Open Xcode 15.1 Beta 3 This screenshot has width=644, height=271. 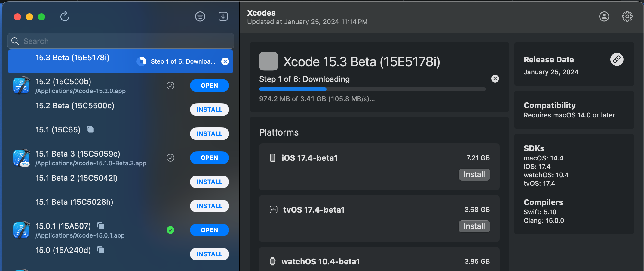[x=210, y=158]
